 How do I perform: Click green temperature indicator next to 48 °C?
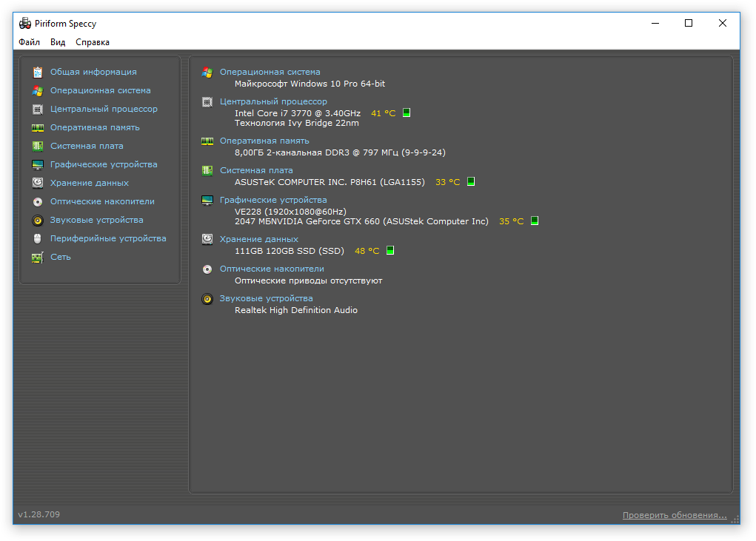click(x=390, y=250)
